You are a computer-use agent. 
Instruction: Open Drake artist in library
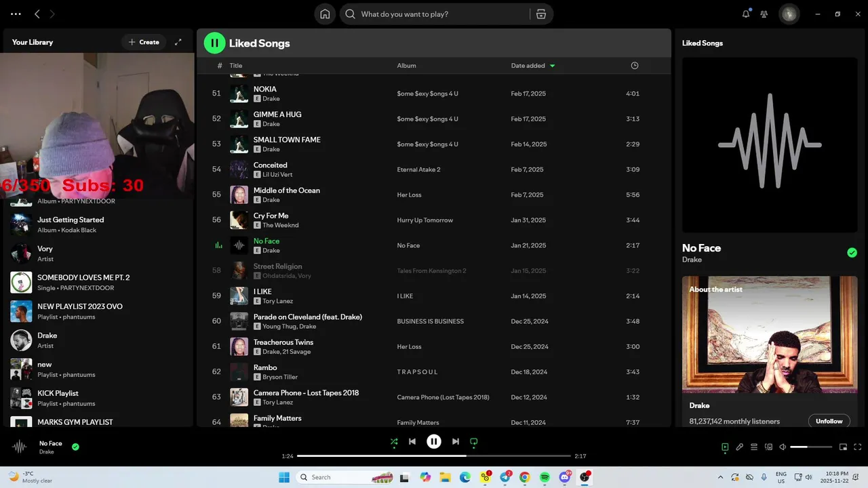click(98, 340)
